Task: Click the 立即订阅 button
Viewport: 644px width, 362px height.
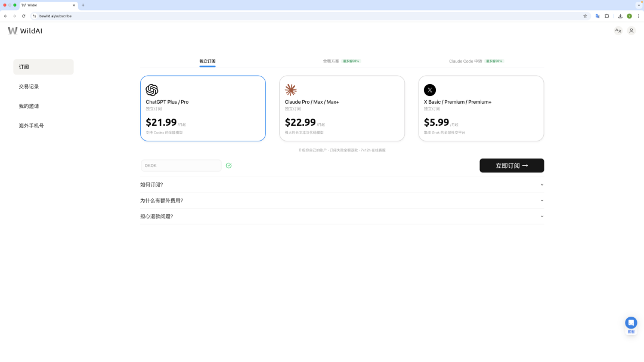Action: pyautogui.click(x=512, y=166)
